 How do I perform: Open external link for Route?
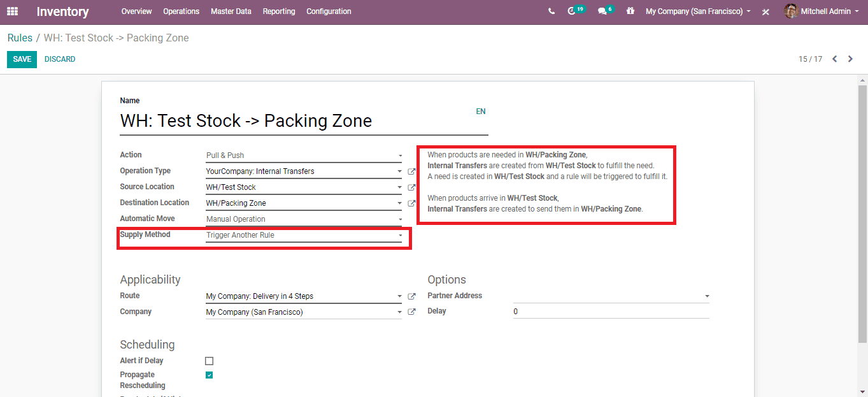coord(411,296)
